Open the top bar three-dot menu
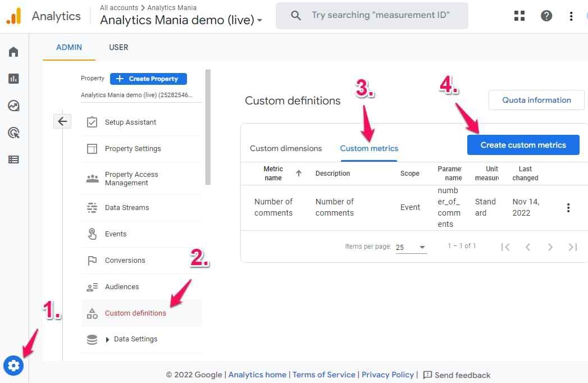588x383 pixels. click(571, 16)
